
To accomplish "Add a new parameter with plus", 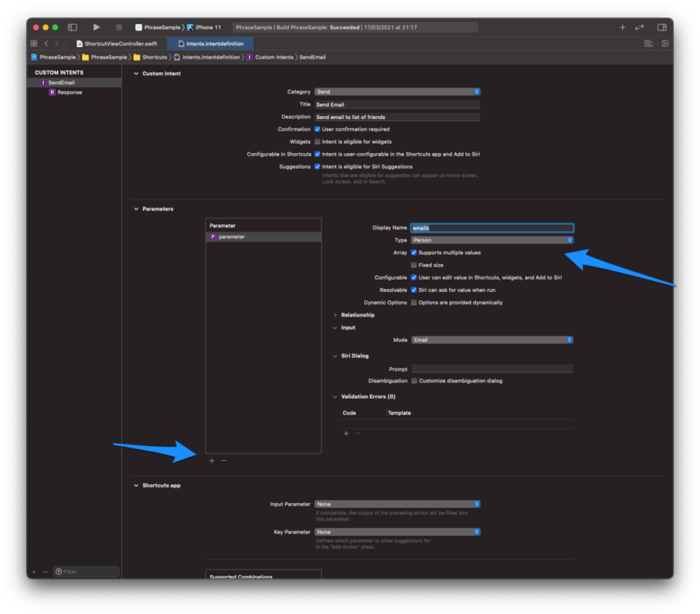I will tap(212, 460).
